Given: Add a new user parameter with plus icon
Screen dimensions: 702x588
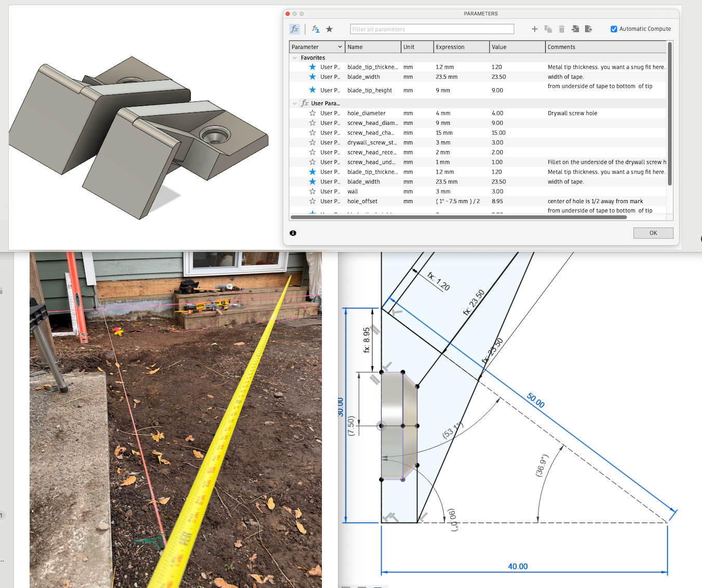Looking at the screenshot, I should (x=534, y=29).
